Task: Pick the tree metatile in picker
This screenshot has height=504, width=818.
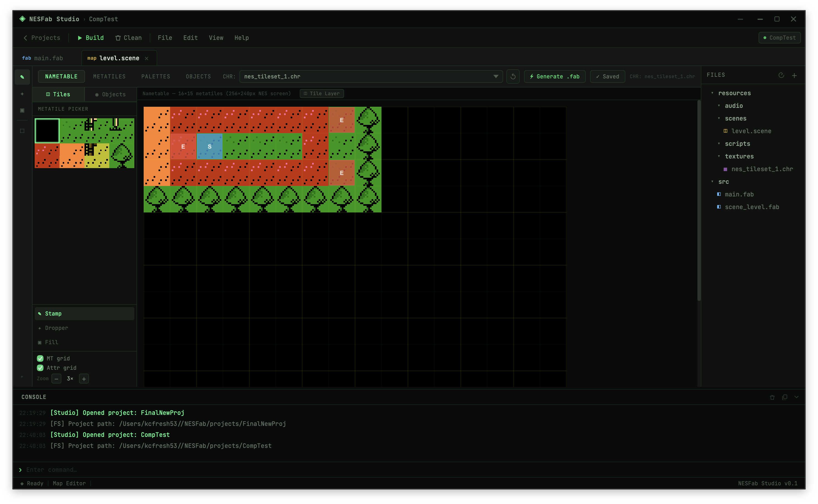Action: pos(122,156)
